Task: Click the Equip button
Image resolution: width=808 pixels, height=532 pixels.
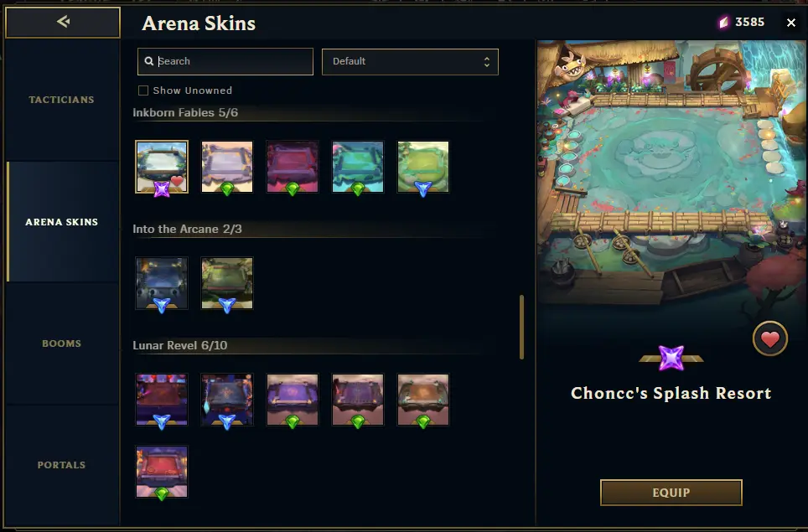Action: (671, 493)
